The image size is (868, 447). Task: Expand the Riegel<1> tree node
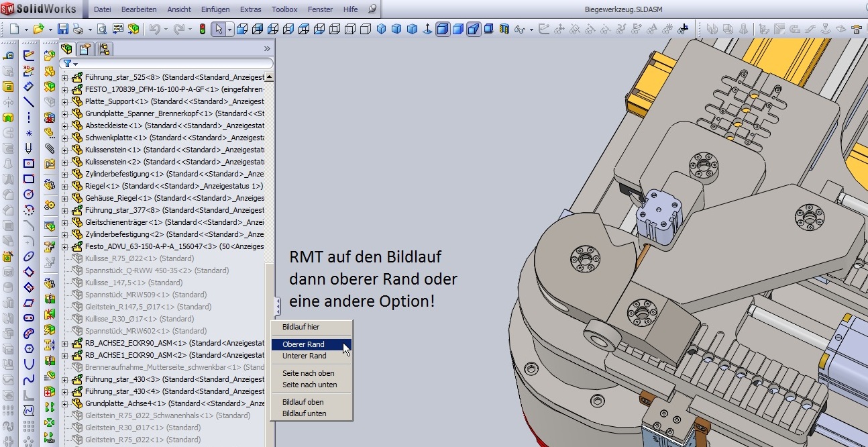(65, 186)
